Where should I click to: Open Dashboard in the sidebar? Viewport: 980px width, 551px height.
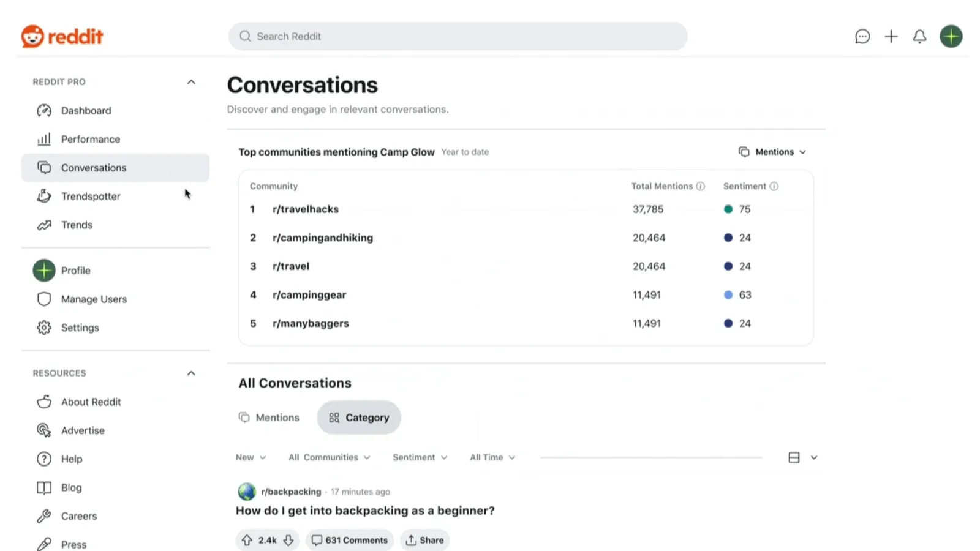point(115,111)
